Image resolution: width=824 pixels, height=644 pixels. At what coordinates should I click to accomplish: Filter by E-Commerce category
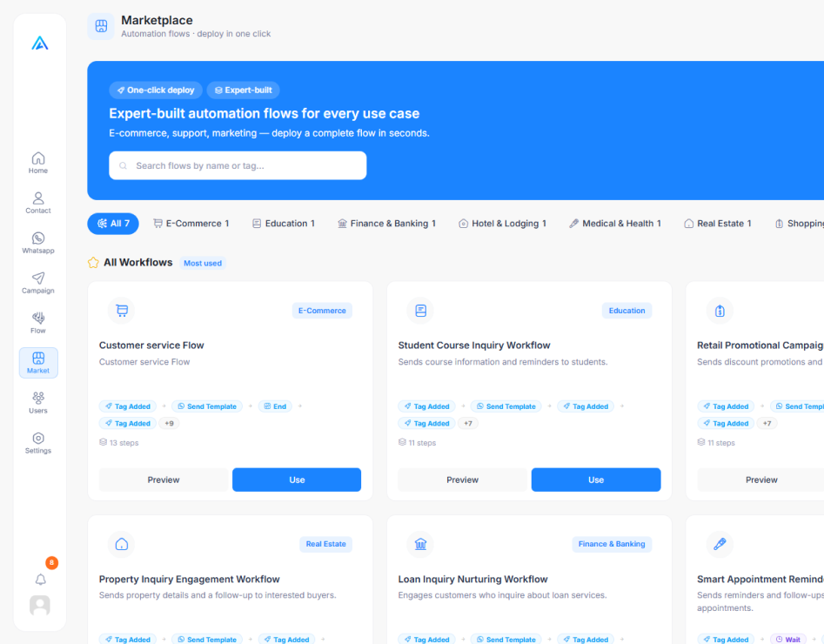191,224
